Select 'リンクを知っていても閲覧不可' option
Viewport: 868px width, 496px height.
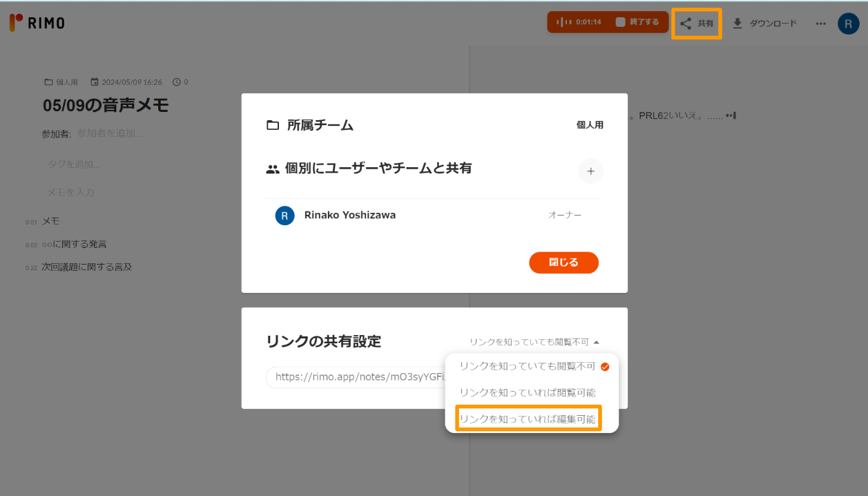coord(527,366)
